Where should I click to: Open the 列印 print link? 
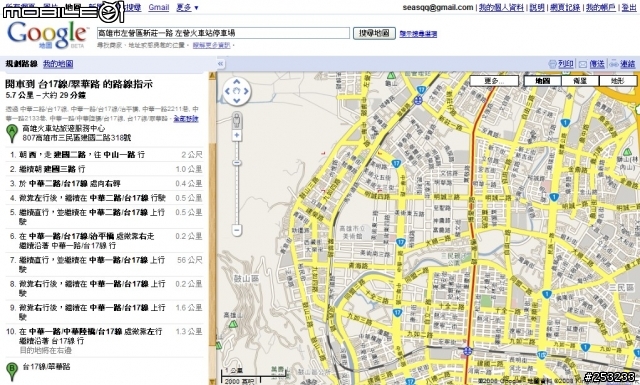point(566,64)
